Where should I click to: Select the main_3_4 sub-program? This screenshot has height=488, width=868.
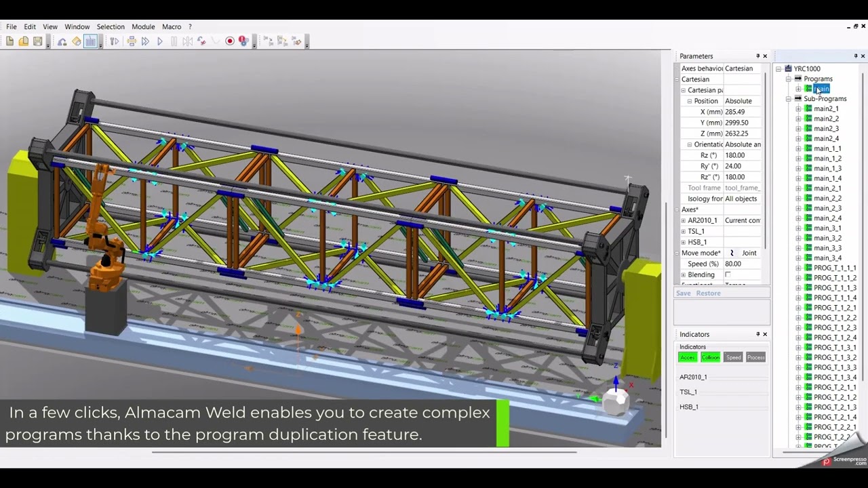pos(827,258)
